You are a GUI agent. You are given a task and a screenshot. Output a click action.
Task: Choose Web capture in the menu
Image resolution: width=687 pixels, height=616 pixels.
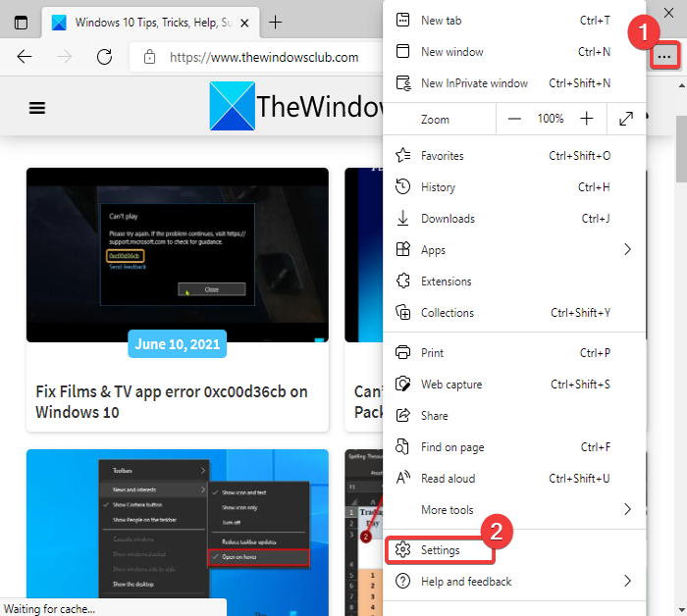pos(450,385)
